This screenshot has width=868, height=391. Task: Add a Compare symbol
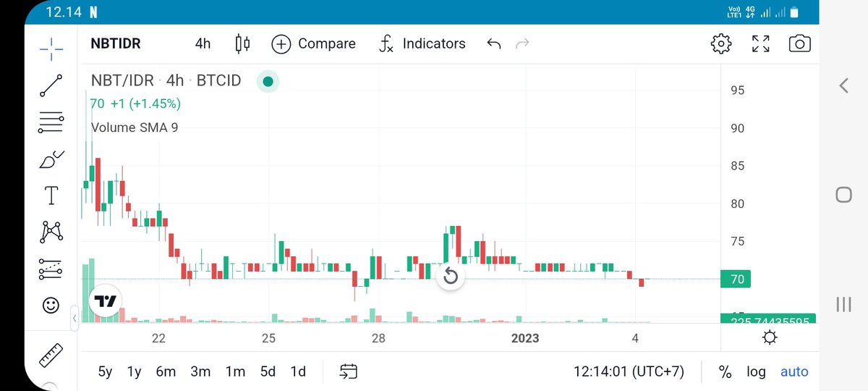(313, 43)
